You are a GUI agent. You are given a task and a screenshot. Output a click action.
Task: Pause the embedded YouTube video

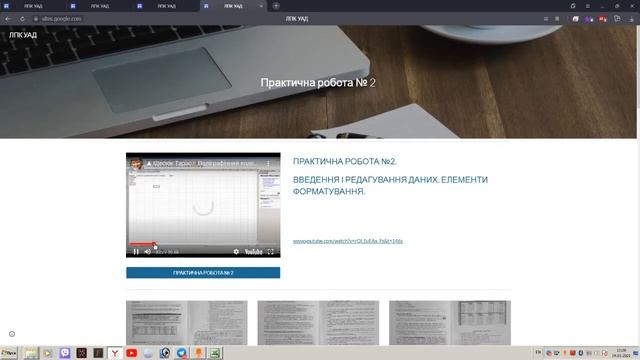(x=136, y=252)
